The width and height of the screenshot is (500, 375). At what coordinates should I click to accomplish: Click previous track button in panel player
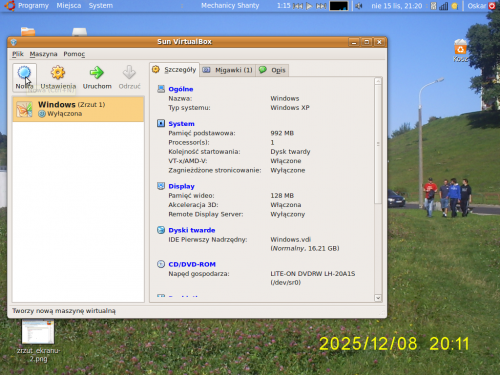coord(298,6)
